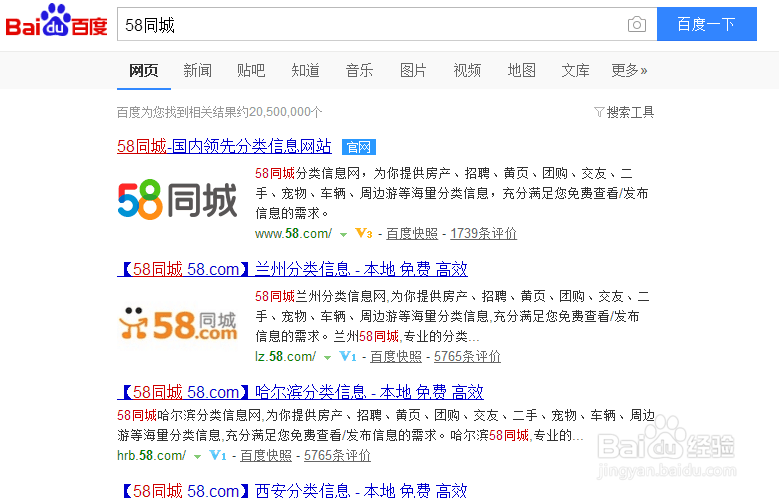The height and width of the screenshot is (498, 779).
Task: Open the 更多» menu
Action: [x=629, y=71]
